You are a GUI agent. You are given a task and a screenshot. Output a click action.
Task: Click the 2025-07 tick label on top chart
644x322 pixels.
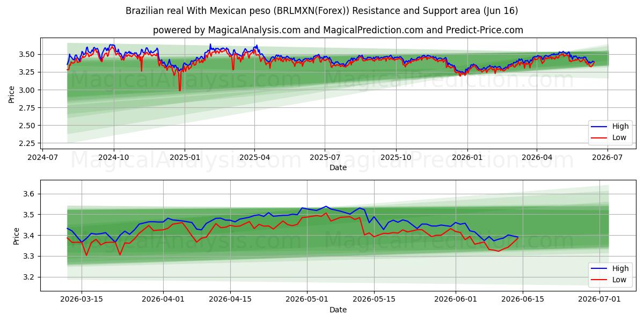[325, 158]
